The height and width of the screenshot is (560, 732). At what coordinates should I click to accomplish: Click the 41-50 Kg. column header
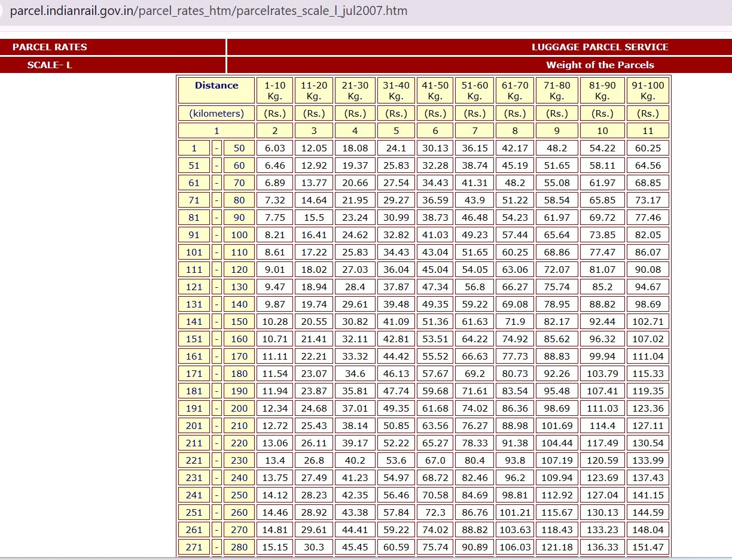pos(435,90)
